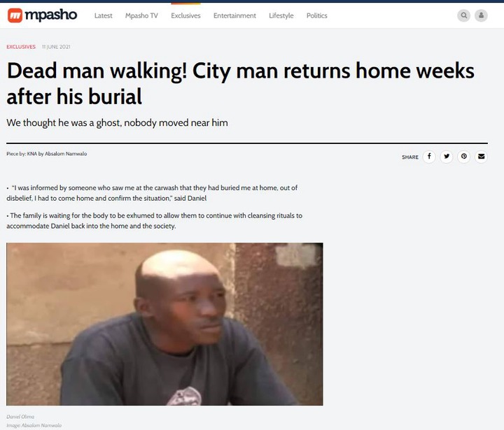504x430 pixels.
Task: Click the Daniel Olima image caption
Action: point(20,417)
